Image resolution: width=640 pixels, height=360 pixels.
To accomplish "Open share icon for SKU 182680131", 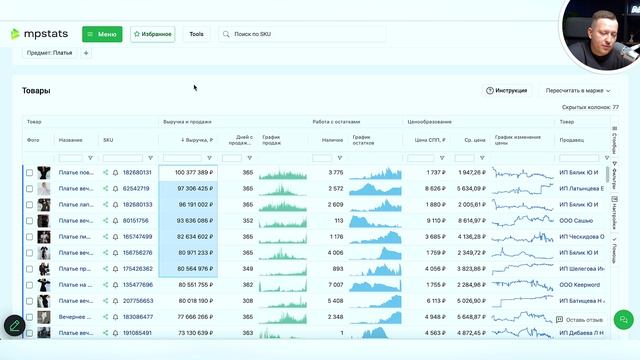I will click(106, 173).
